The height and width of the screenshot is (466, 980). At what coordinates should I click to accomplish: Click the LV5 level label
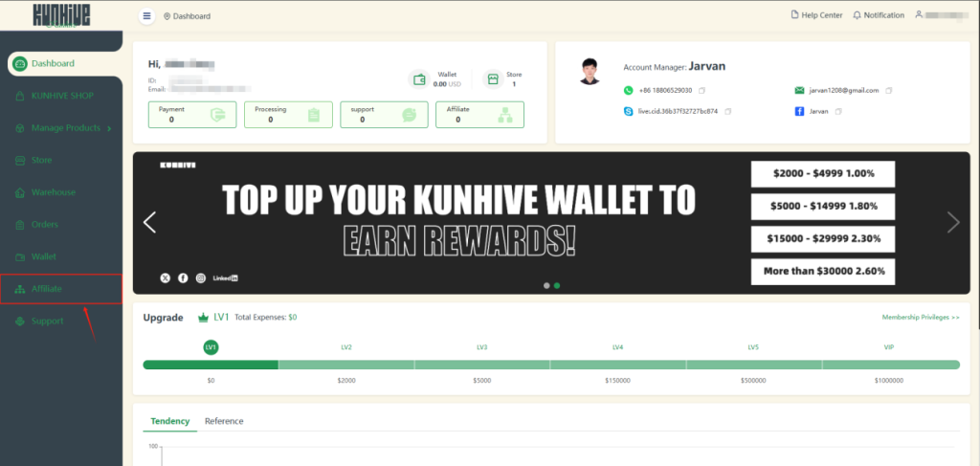pyautogui.click(x=753, y=346)
